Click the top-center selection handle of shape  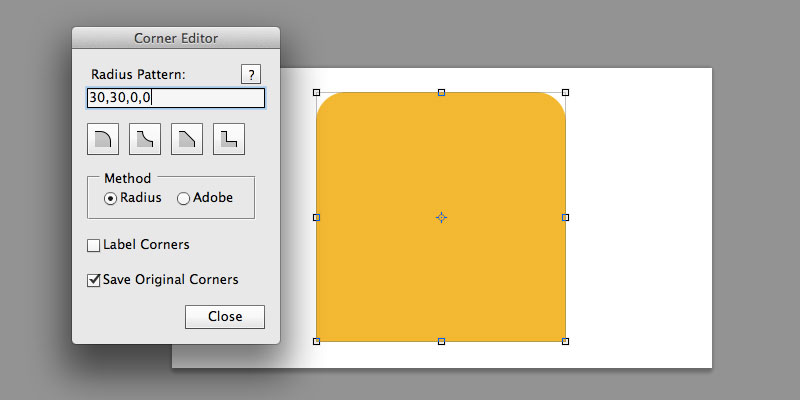coord(441,92)
